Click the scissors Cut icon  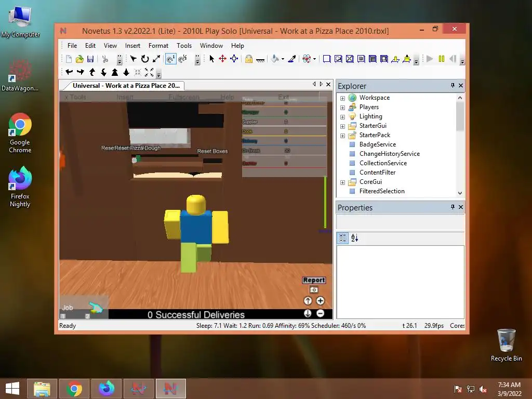tap(105, 59)
